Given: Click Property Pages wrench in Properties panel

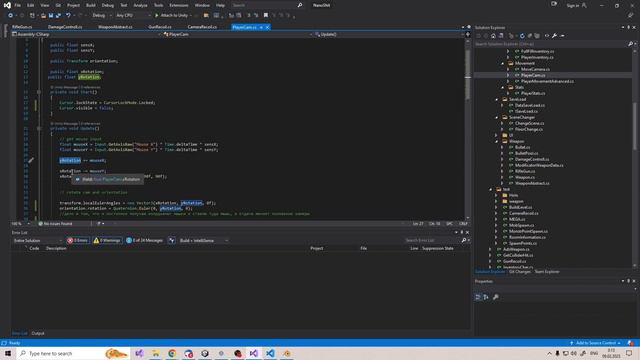Looking at the screenshot, I should pyautogui.click(x=496, y=297).
